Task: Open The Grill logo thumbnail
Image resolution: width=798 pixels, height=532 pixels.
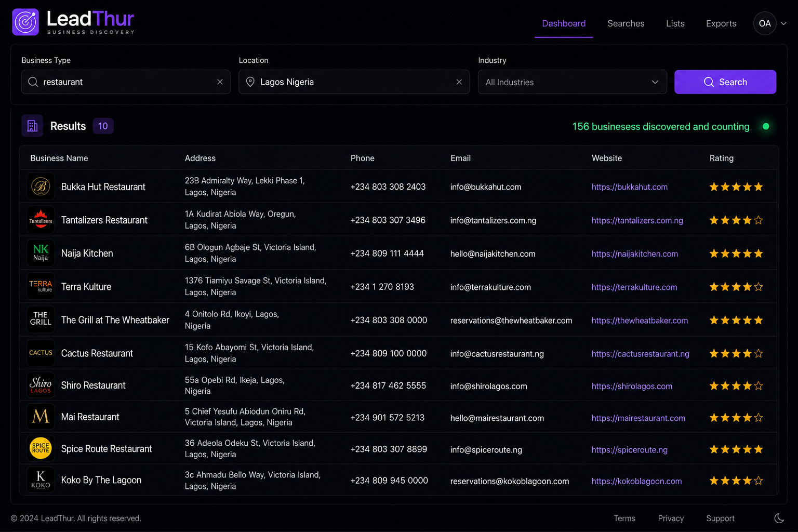Action: tap(41, 320)
